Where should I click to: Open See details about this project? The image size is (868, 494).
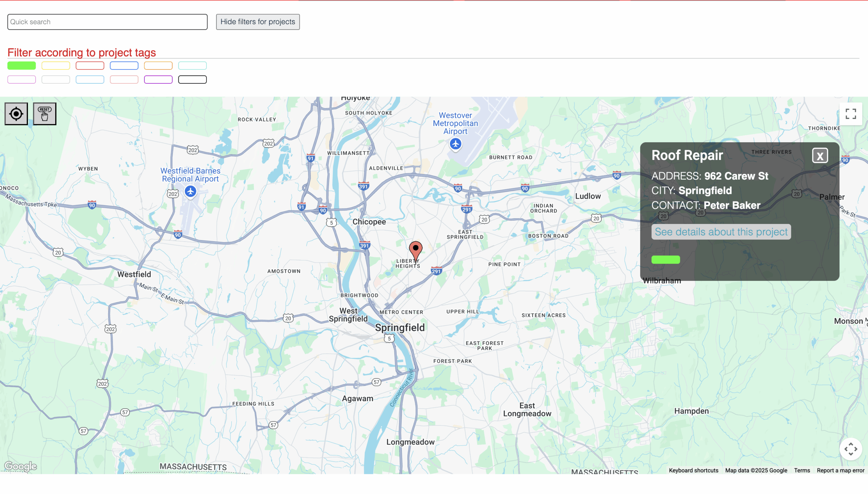tap(721, 232)
